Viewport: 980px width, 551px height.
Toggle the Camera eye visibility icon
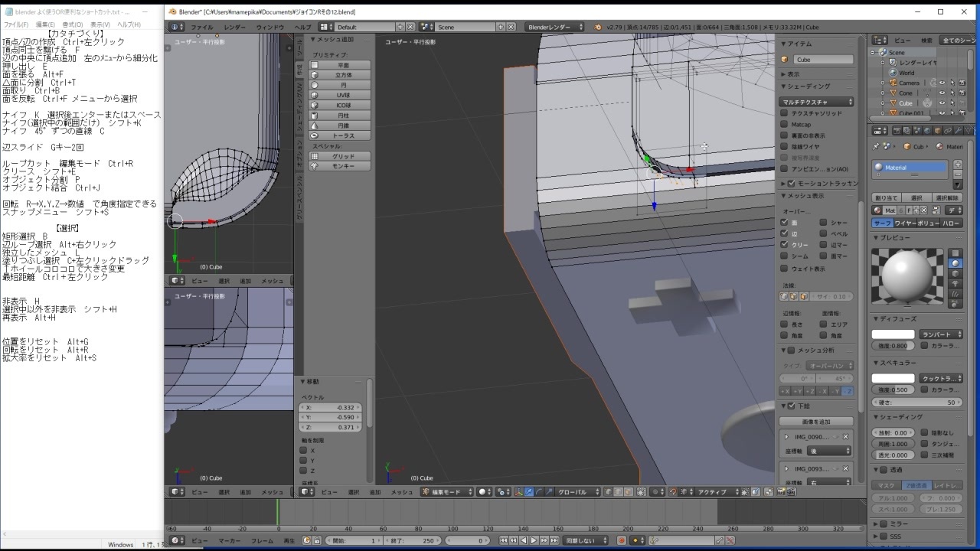click(942, 83)
